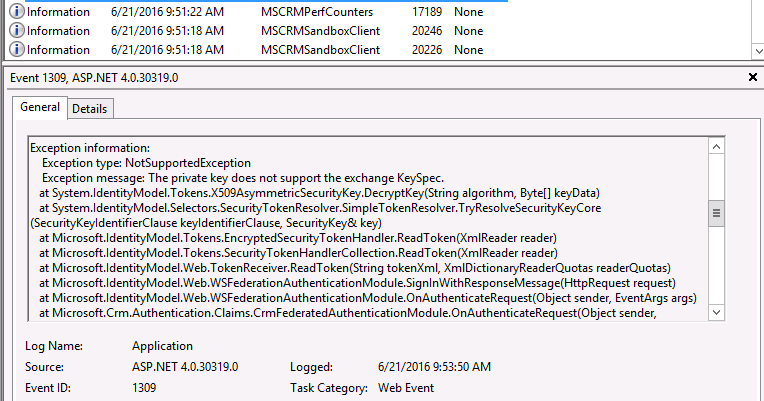The width and height of the screenshot is (764, 401).
Task: Select the General tab
Action: tap(40, 107)
